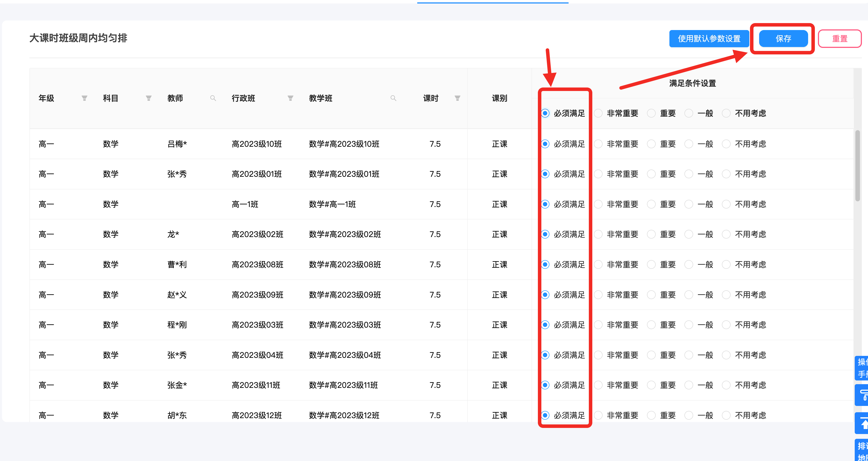Click the paint roller floating icon
This screenshot has width=868, height=461.
[x=862, y=395]
